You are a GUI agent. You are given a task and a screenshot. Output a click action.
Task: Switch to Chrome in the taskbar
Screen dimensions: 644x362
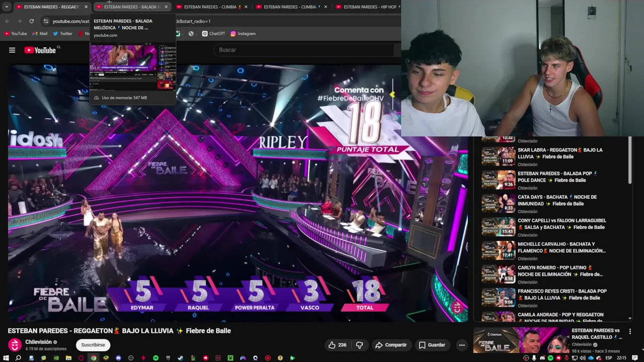[x=93, y=357]
